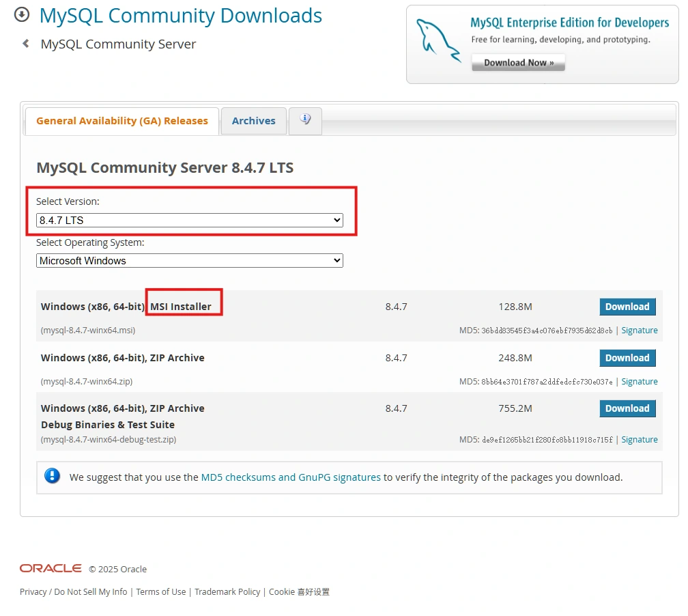
Task: Open the Select Operating System dropdown
Action: tap(189, 261)
